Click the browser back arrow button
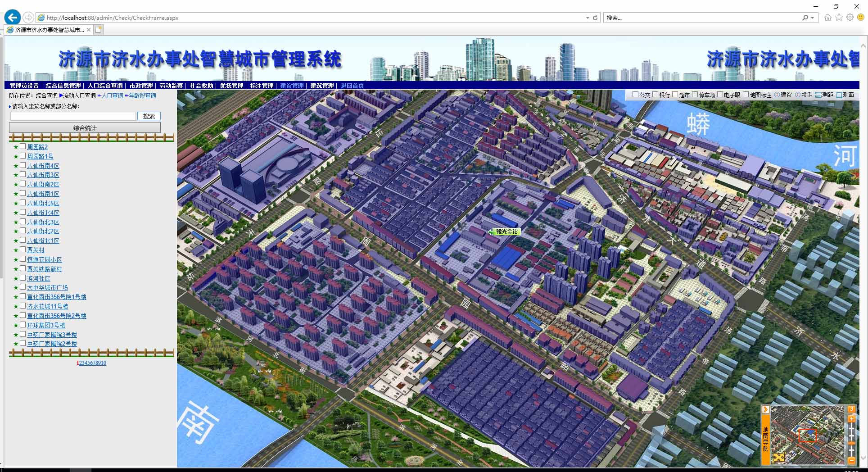The image size is (868, 472). pyautogui.click(x=13, y=18)
